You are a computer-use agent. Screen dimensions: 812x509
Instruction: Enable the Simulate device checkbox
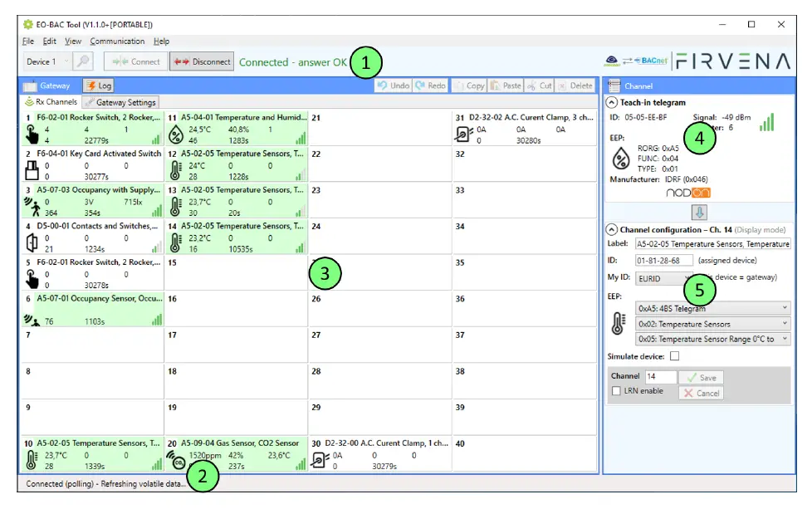[674, 355]
